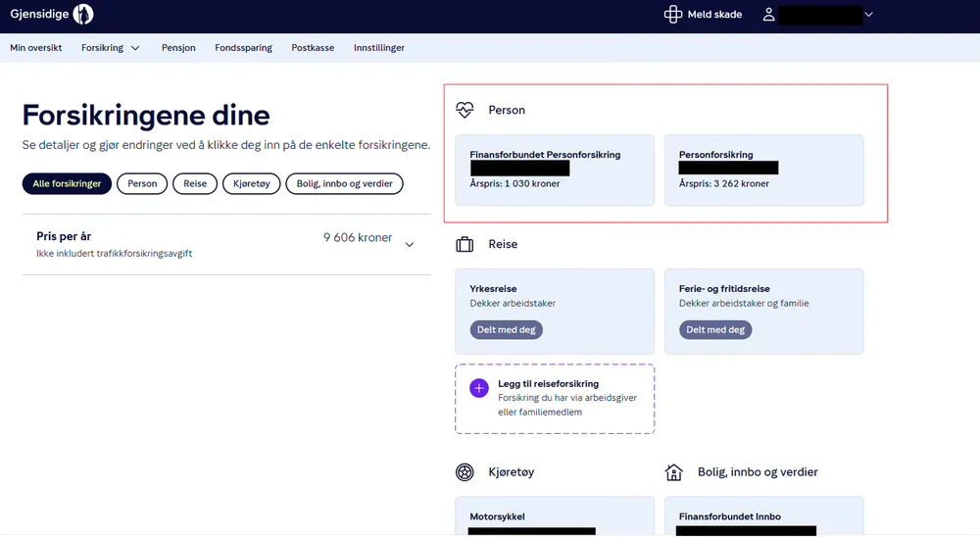Viewport: 980px width, 537px height.
Task: Click the Kjøretøy wheel icon
Action: tap(465, 472)
